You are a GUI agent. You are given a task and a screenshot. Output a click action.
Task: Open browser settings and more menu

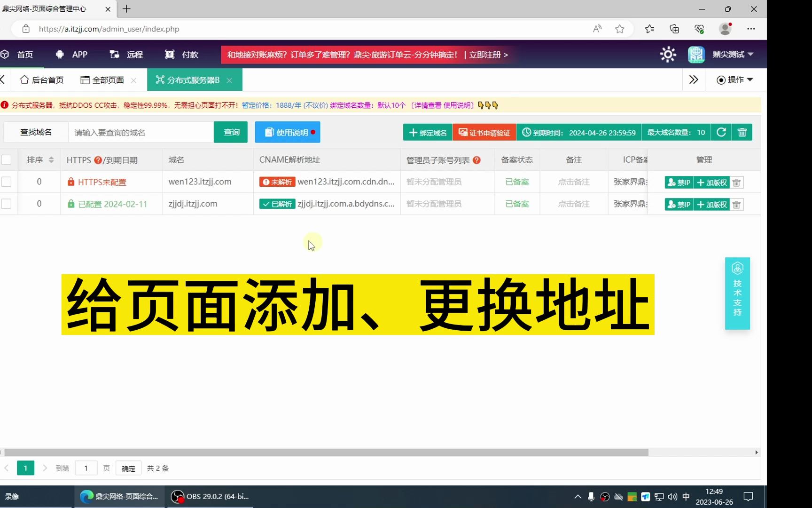(751, 29)
